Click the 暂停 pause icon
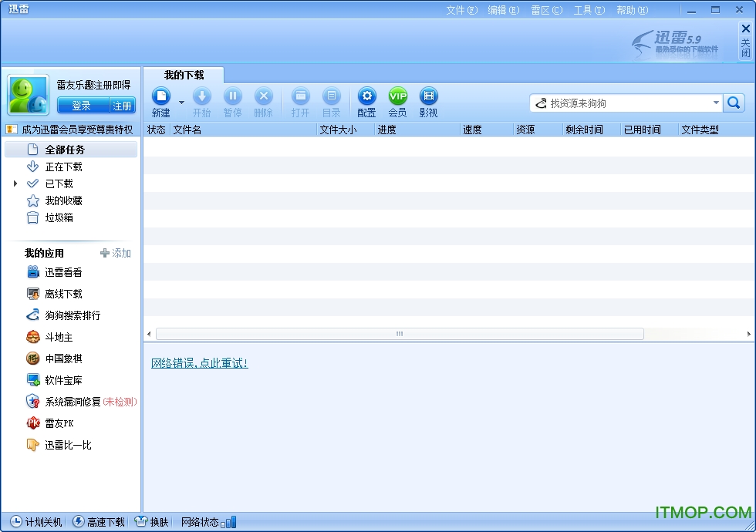The height and width of the screenshot is (532, 756). (232, 96)
